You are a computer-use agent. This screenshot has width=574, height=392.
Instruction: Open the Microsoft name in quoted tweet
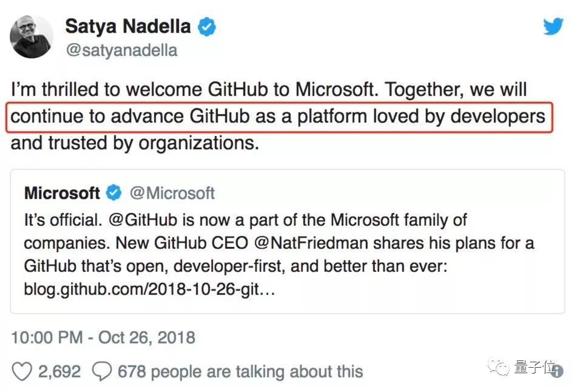(62, 193)
